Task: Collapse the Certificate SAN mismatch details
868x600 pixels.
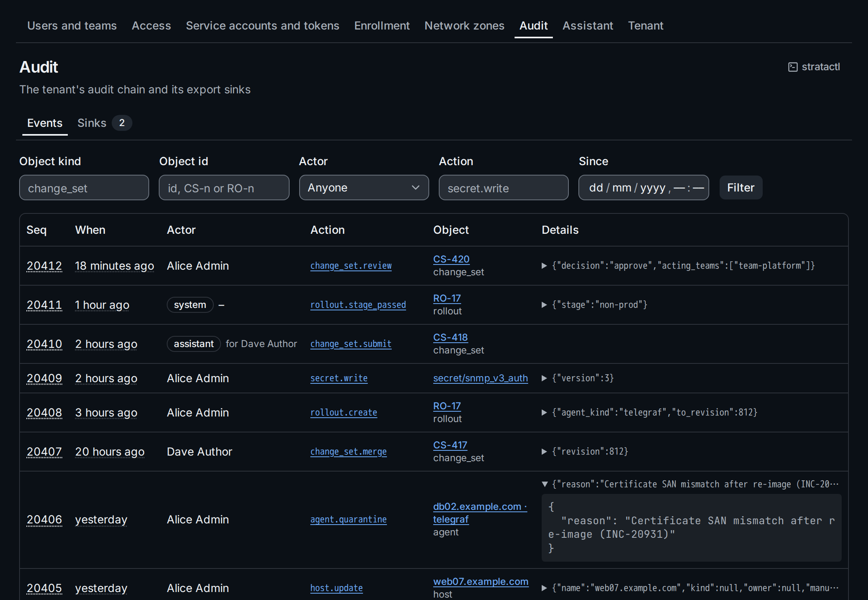Action: tap(544, 484)
